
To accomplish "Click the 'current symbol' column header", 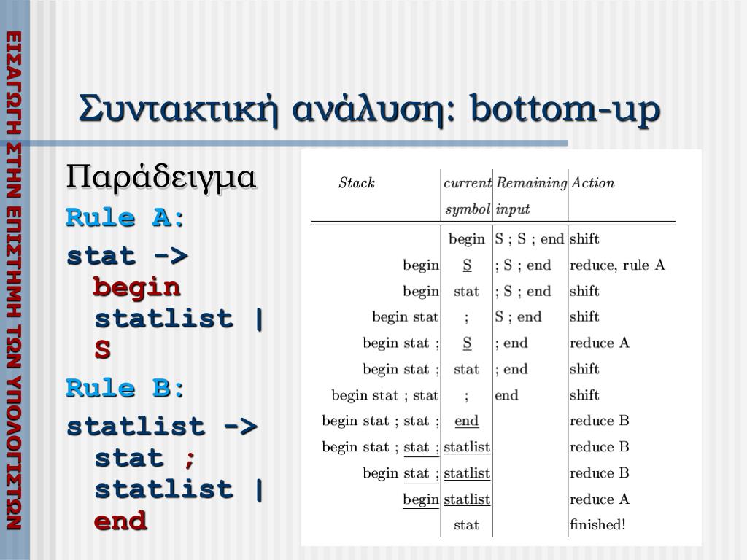I will (x=468, y=195).
